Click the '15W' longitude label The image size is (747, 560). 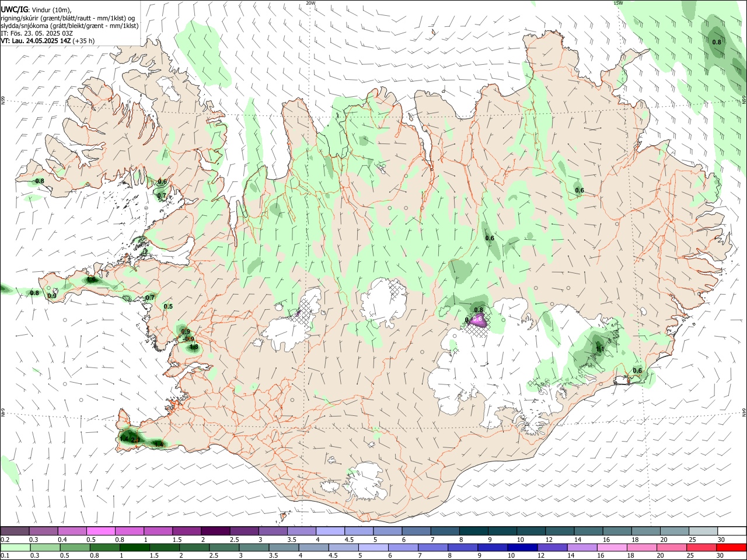[618, 3]
